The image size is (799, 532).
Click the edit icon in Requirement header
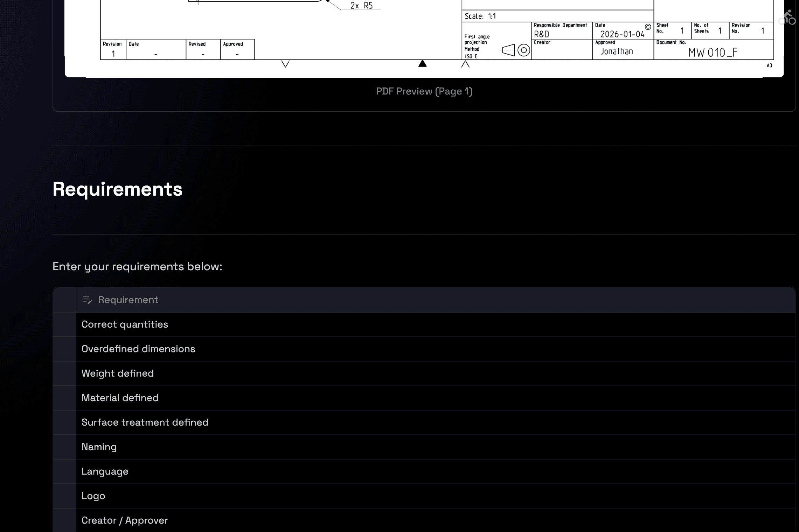[x=87, y=300]
